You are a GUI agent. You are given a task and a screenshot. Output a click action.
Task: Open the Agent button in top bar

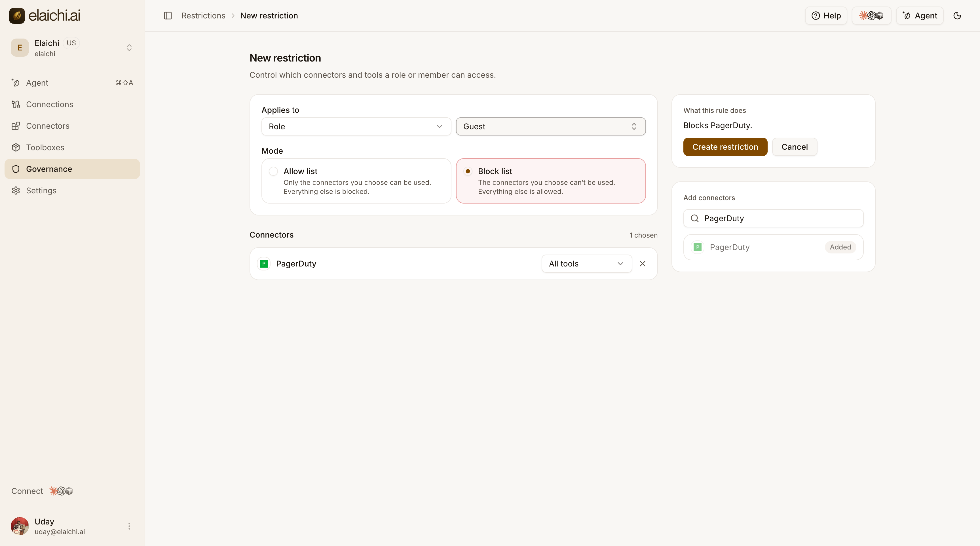(920, 16)
